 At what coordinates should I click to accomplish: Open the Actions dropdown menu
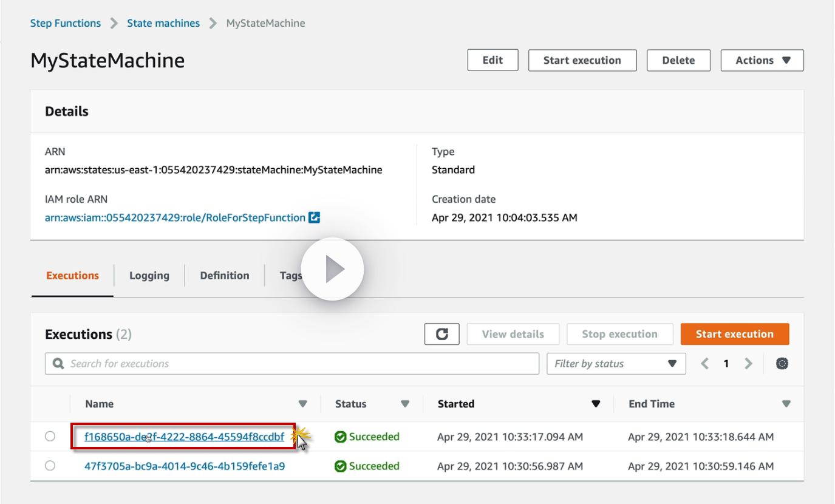tap(762, 60)
